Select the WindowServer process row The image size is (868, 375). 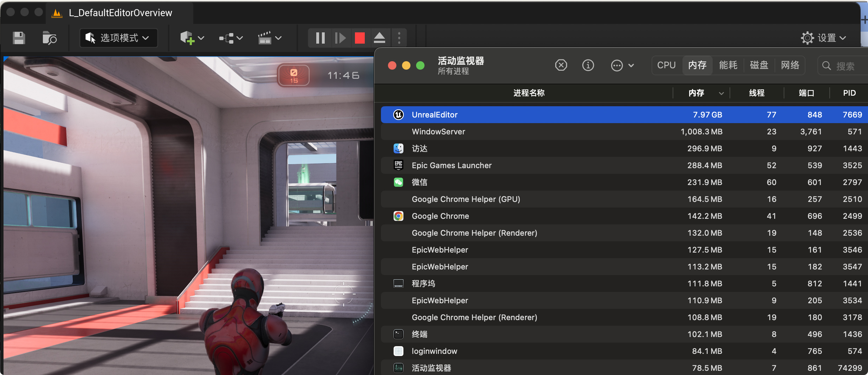click(x=624, y=132)
